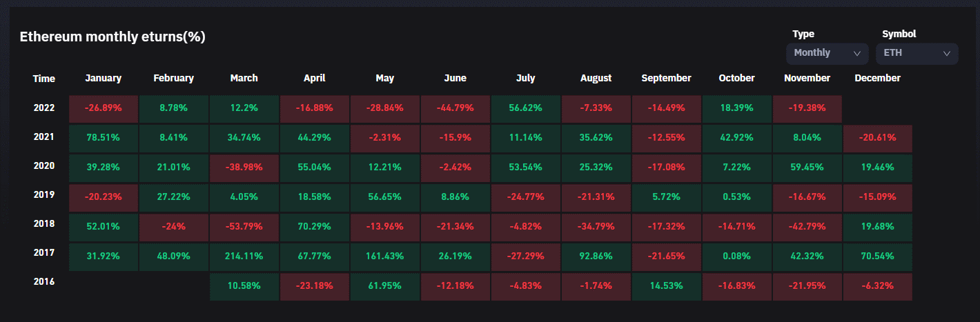Select the 214.11% cell for March 2017
980x322 pixels.
[x=244, y=256]
